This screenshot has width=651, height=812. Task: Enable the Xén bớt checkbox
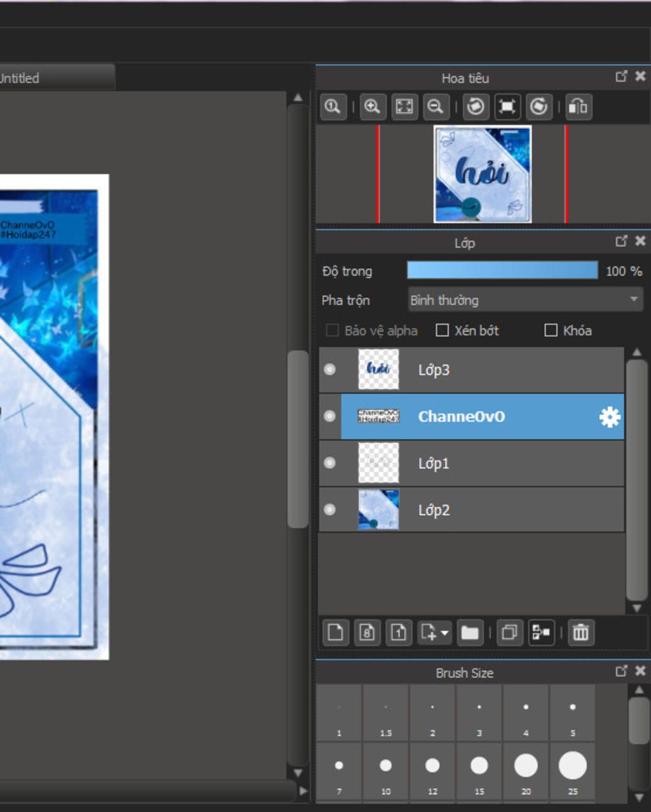click(x=442, y=330)
